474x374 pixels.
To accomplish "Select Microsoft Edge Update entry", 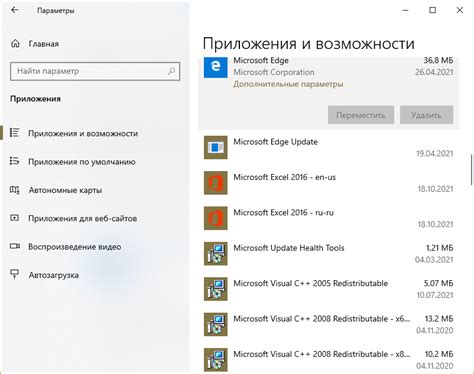I will click(329, 147).
